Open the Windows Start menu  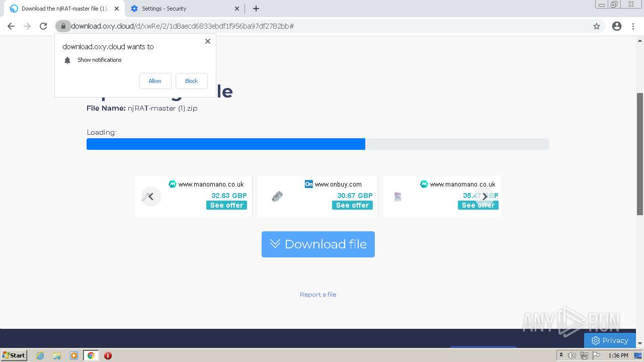click(14, 355)
